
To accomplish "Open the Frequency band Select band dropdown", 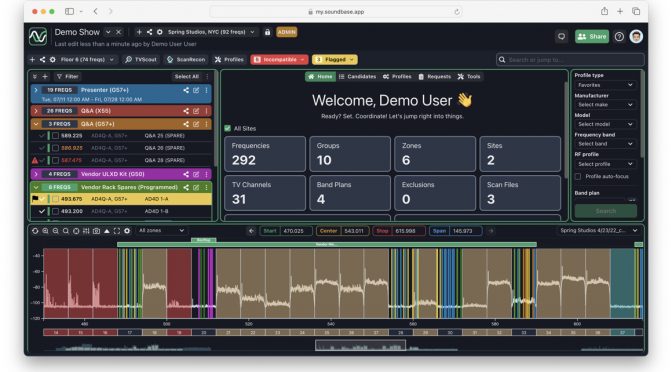I will [605, 144].
